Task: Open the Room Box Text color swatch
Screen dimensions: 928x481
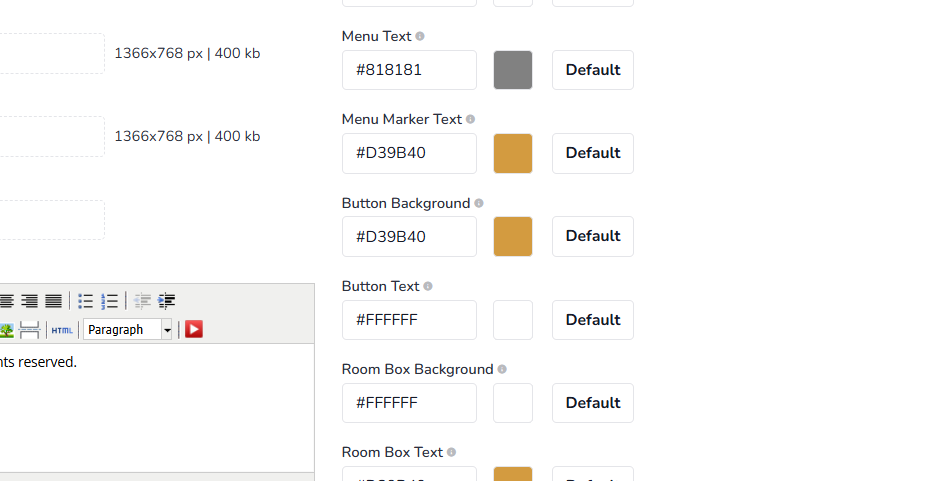Action: [513, 474]
